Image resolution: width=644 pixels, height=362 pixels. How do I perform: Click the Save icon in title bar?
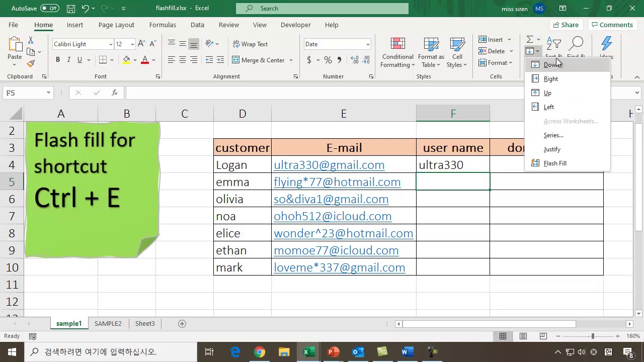pos(71,9)
